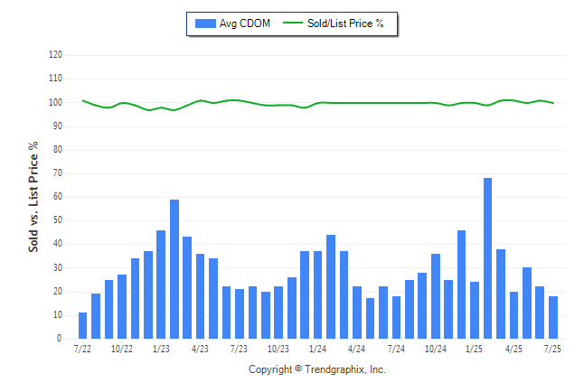584x392 pixels.
Task: Click the 10/23 x-axis label
Action: click(x=278, y=349)
